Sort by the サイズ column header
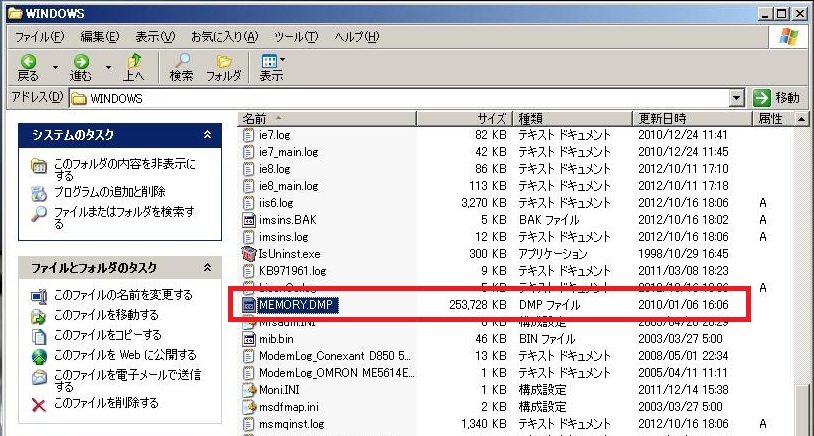 coord(465,119)
